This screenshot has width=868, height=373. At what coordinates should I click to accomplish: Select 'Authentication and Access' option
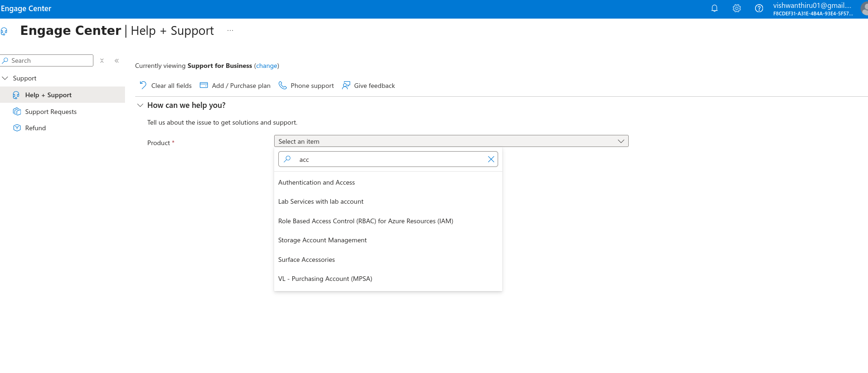click(388, 182)
